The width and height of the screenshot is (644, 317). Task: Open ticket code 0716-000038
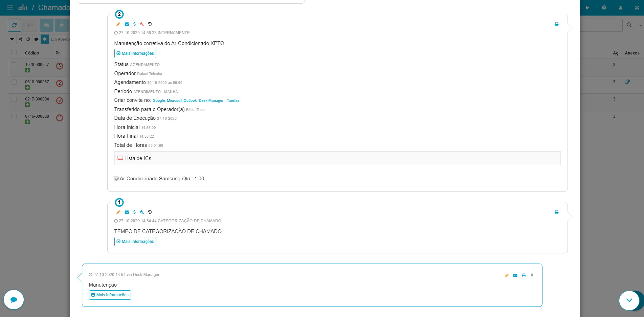37,116
